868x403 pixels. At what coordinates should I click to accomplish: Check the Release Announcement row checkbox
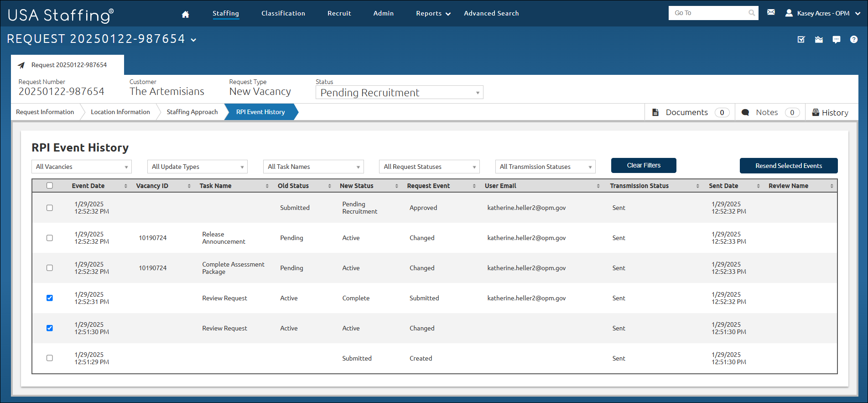pos(50,238)
